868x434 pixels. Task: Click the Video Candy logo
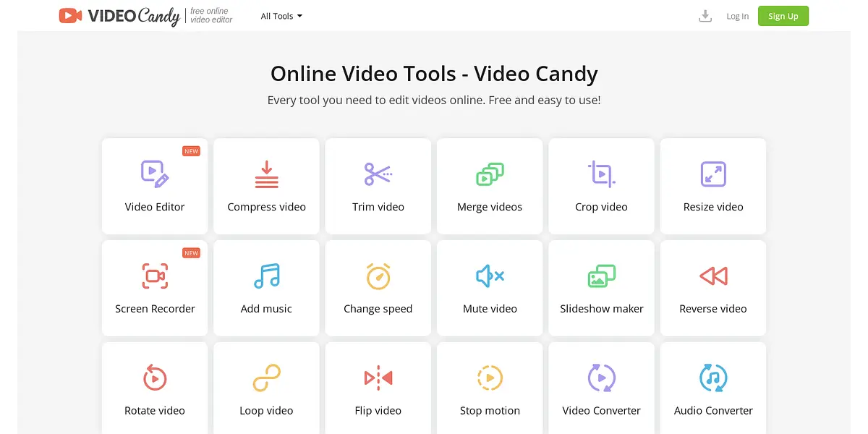pyautogui.click(x=119, y=16)
